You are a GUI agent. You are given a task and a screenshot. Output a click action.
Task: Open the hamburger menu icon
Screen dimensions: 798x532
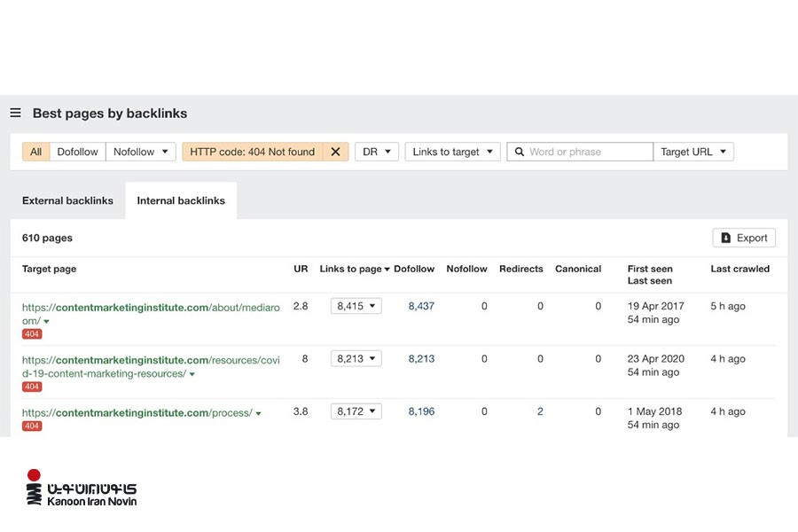[15, 113]
